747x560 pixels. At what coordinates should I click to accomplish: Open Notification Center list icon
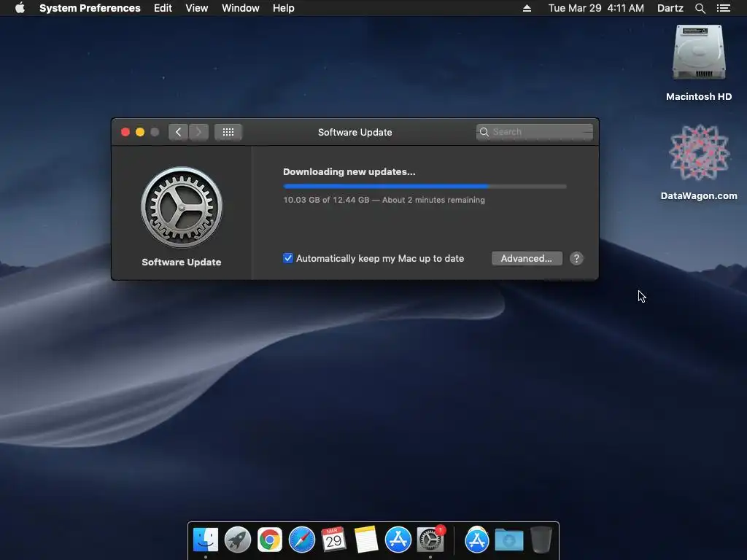click(723, 8)
